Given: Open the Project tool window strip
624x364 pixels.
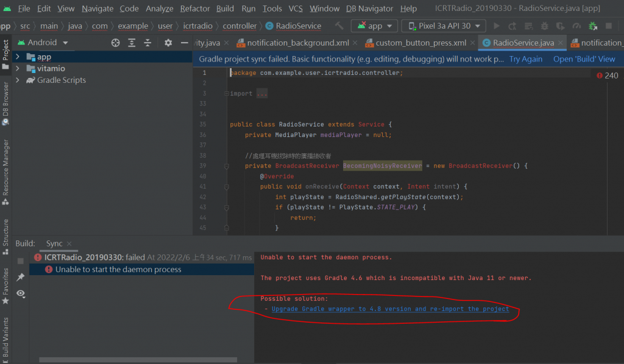Looking at the screenshot, I should point(5,55).
